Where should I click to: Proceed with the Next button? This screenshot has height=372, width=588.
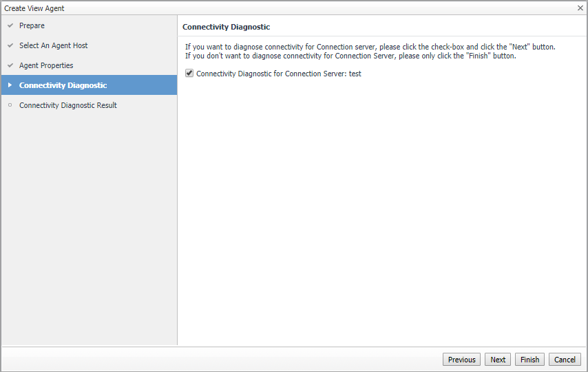(498, 360)
